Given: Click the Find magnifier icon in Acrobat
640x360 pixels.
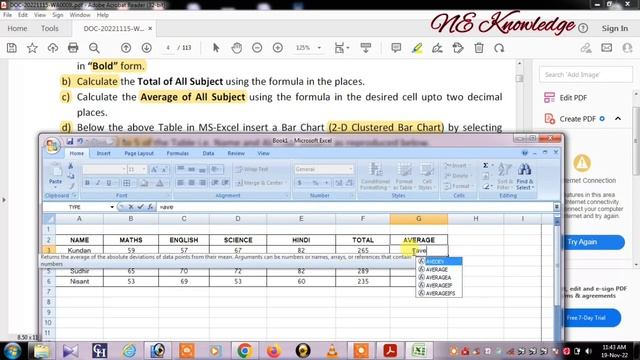Looking at the screenshot, I should (x=94, y=48).
